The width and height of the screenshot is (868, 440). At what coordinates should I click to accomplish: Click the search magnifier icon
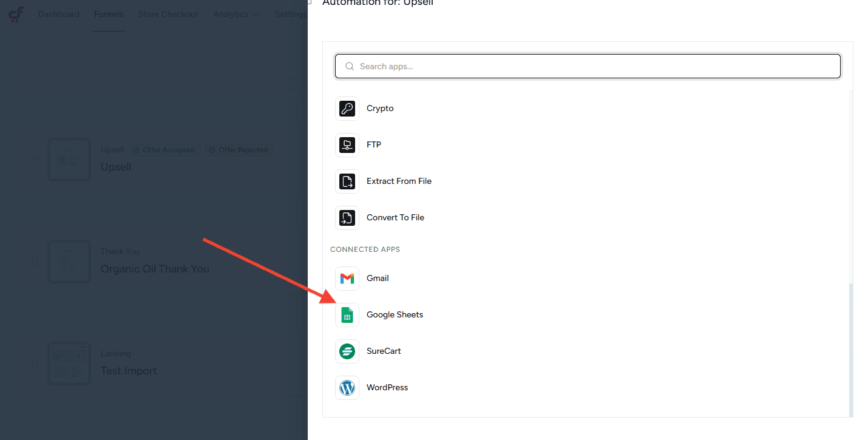tap(350, 66)
